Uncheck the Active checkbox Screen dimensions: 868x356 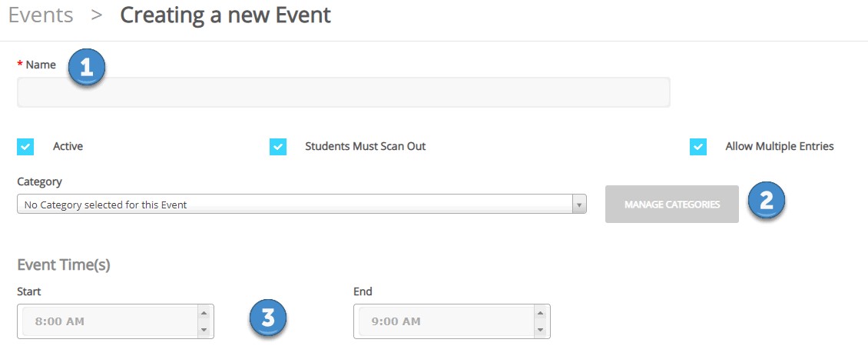point(25,147)
